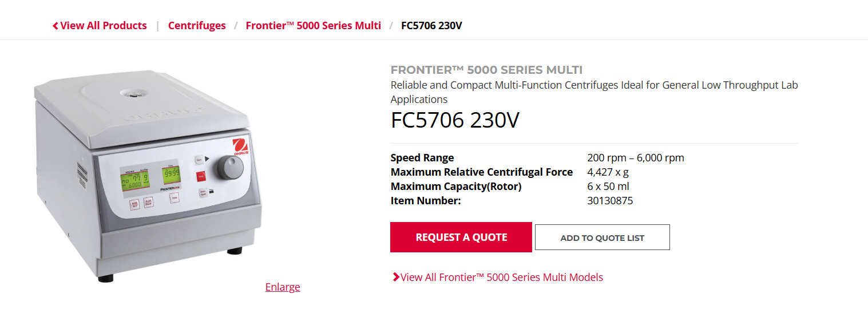Screen dimensions: 868x313
Task: Open the Centrifuges breadcrumb
Action: pyautogui.click(x=197, y=26)
